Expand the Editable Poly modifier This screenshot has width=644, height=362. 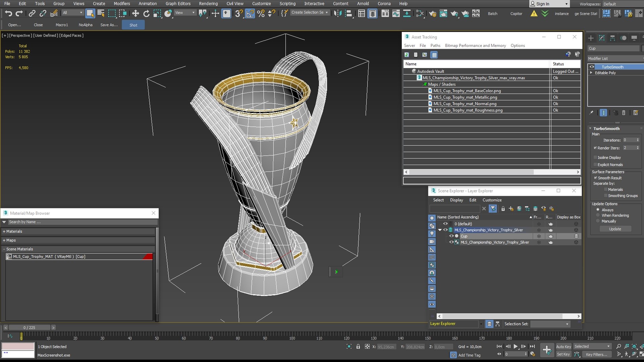pos(591,72)
